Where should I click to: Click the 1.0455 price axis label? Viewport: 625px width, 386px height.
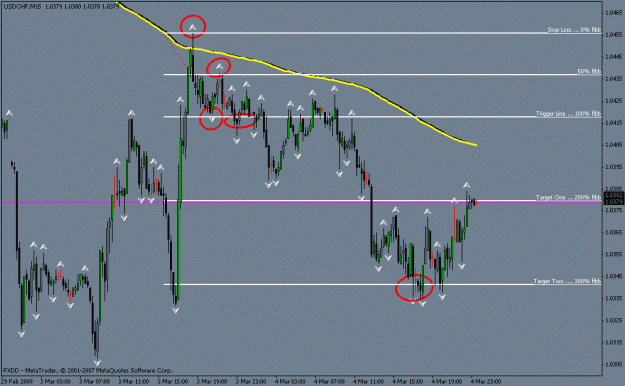pos(613,35)
